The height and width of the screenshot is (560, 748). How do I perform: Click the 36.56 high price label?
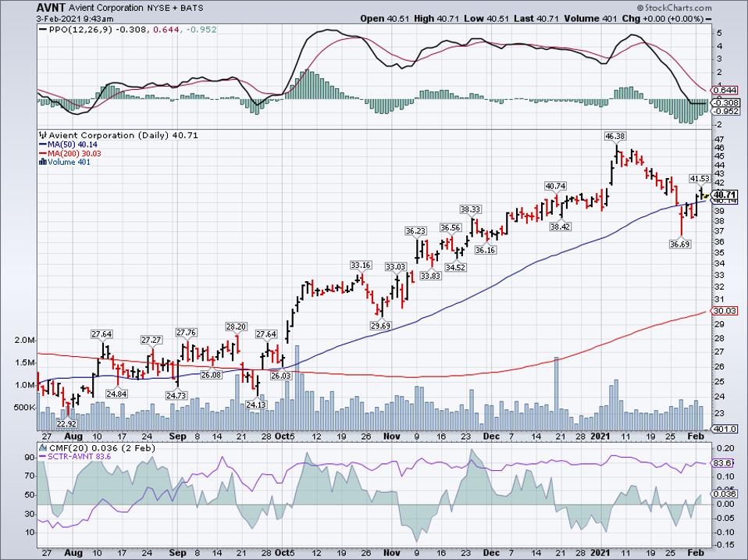point(451,228)
